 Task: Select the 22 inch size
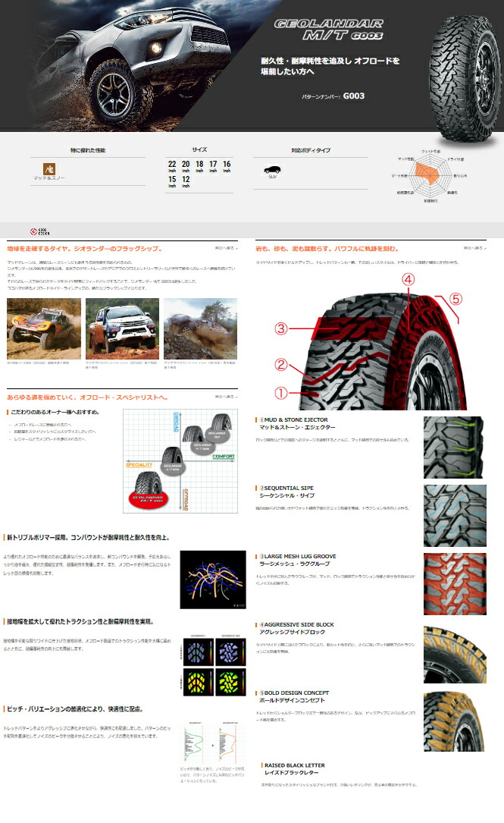coord(172,166)
